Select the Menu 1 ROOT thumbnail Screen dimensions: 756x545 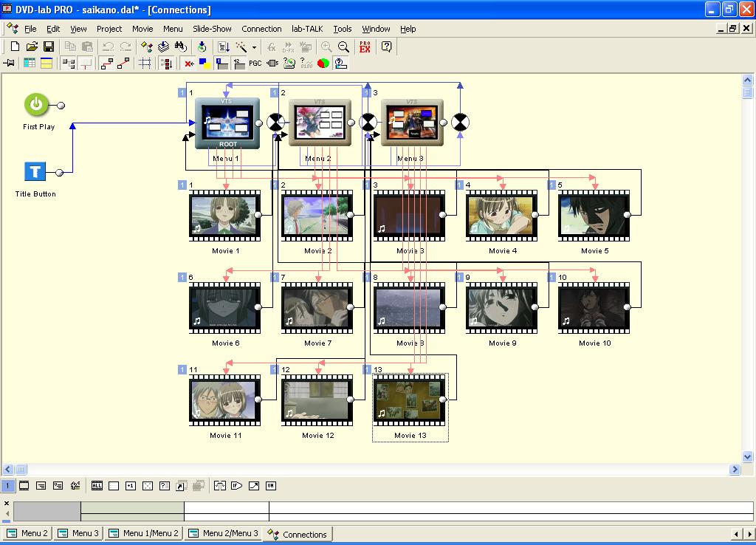[227, 123]
